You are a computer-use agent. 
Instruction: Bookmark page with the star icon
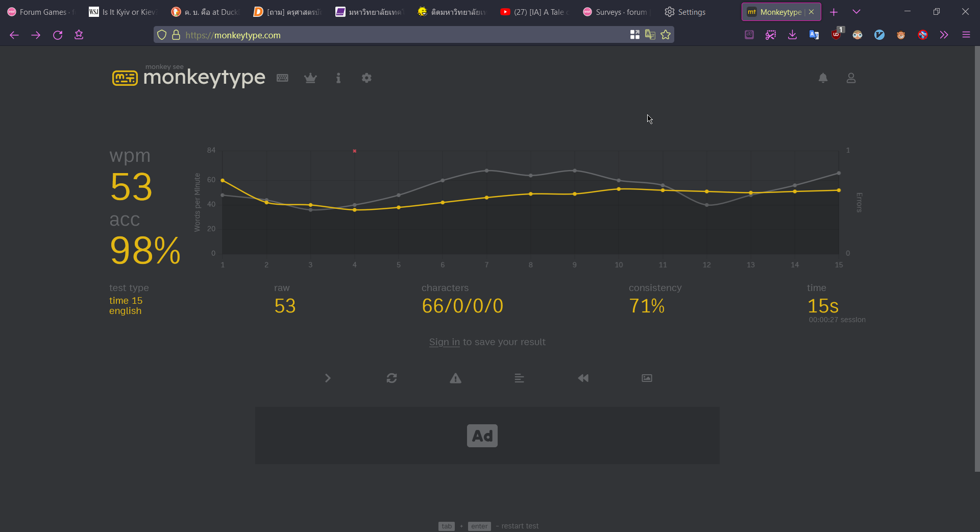pos(666,35)
